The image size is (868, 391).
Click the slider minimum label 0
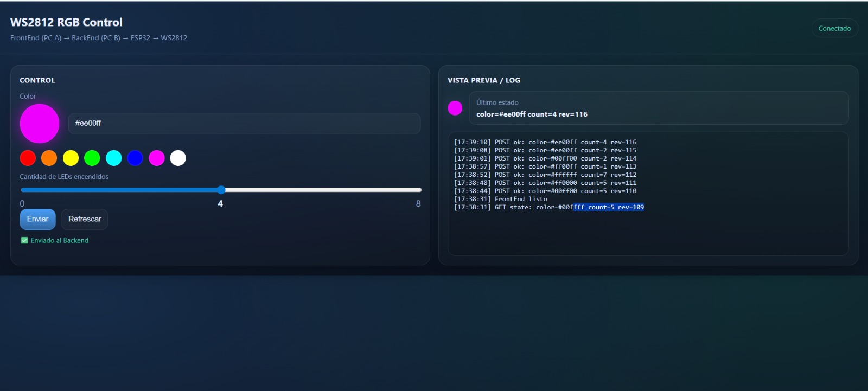[22, 203]
